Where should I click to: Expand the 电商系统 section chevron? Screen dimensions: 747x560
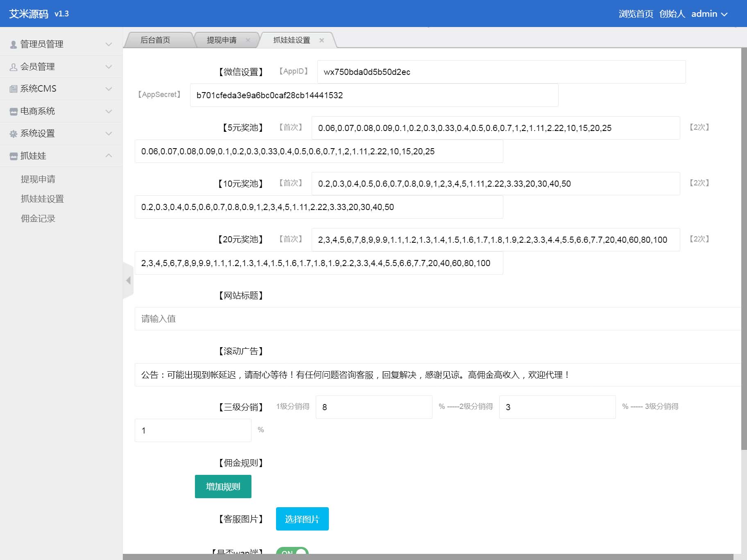click(109, 111)
